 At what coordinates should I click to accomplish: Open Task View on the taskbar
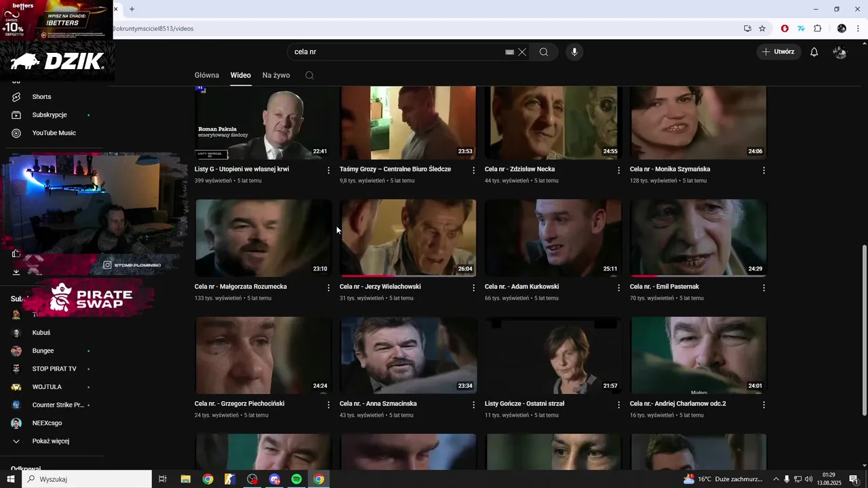[163, 479]
